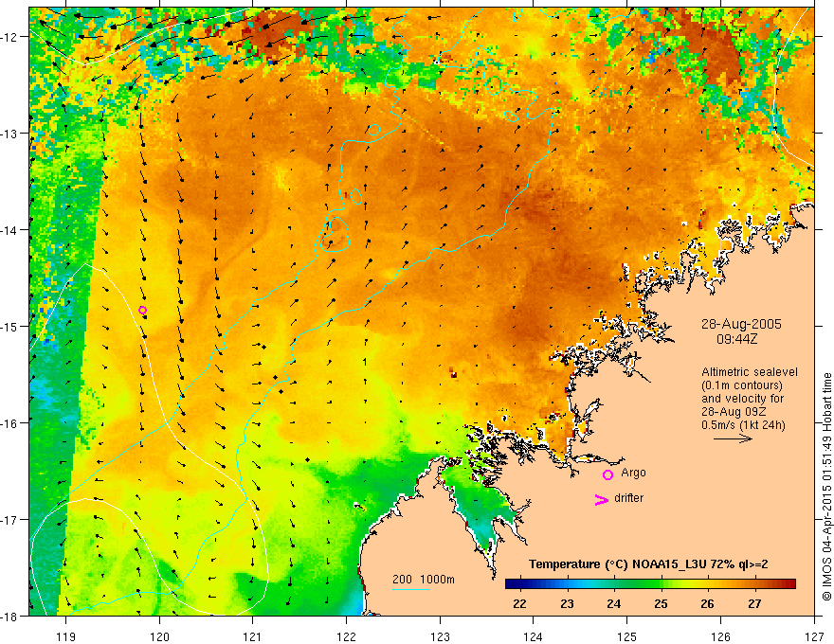
Task: Click the -15 latitude axis label
Action: (x=10, y=327)
